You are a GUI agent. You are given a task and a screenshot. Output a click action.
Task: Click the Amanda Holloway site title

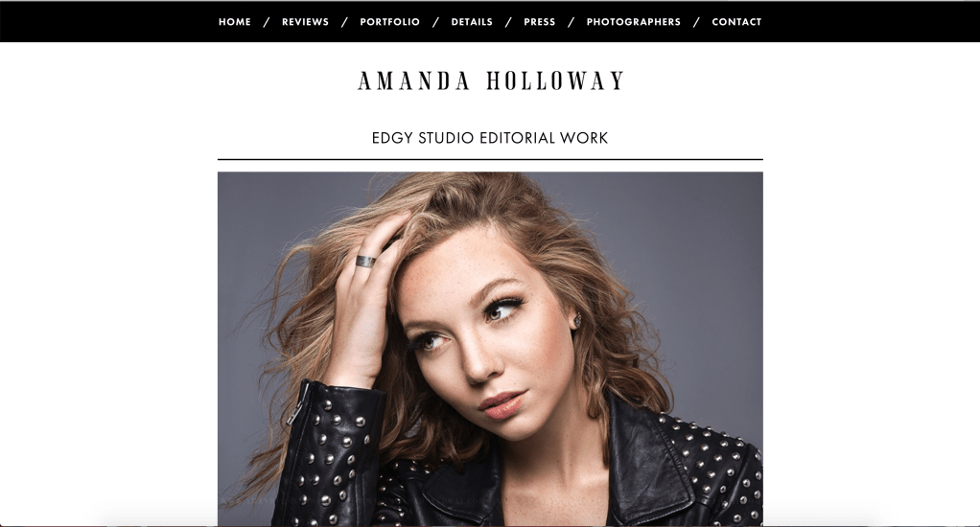click(x=491, y=81)
